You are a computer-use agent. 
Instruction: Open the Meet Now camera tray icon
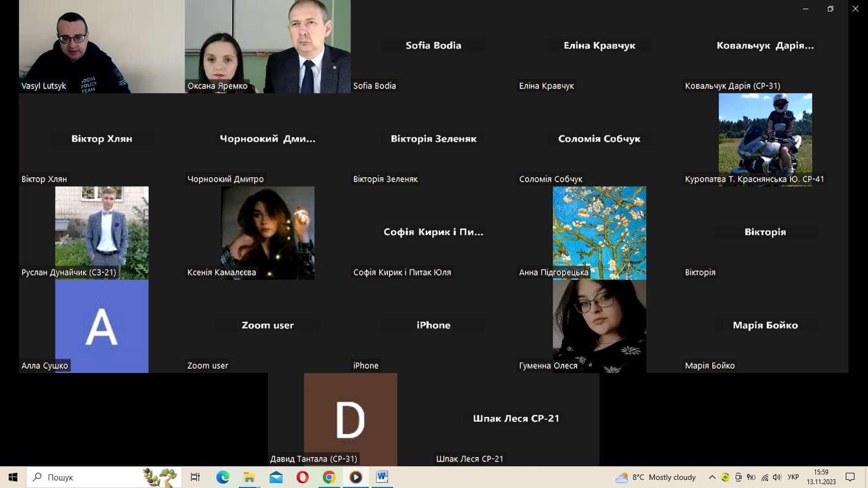738,477
